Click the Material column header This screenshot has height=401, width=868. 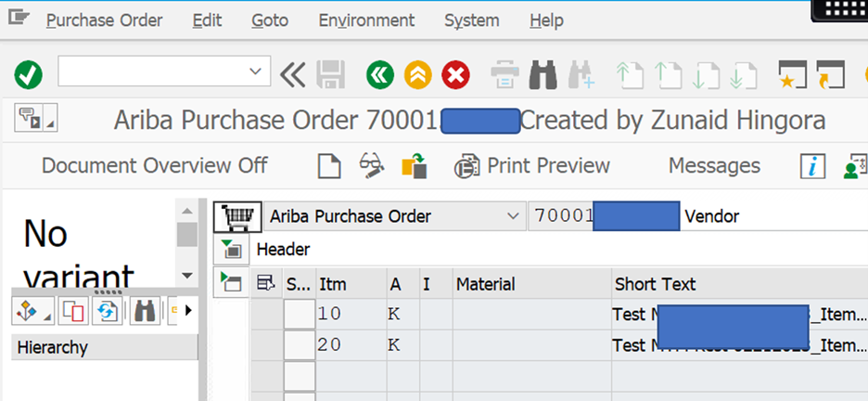click(532, 284)
